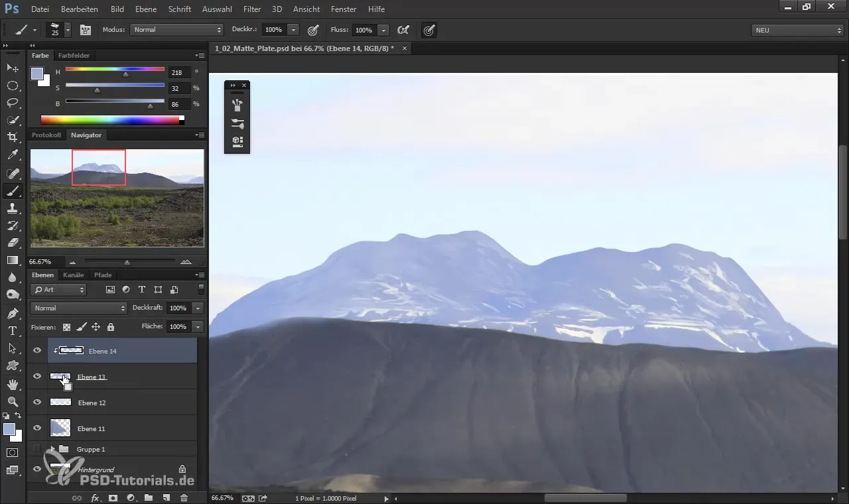Create a new layer group
The height and width of the screenshot is (504, 849).
click(x=149, y=497)
